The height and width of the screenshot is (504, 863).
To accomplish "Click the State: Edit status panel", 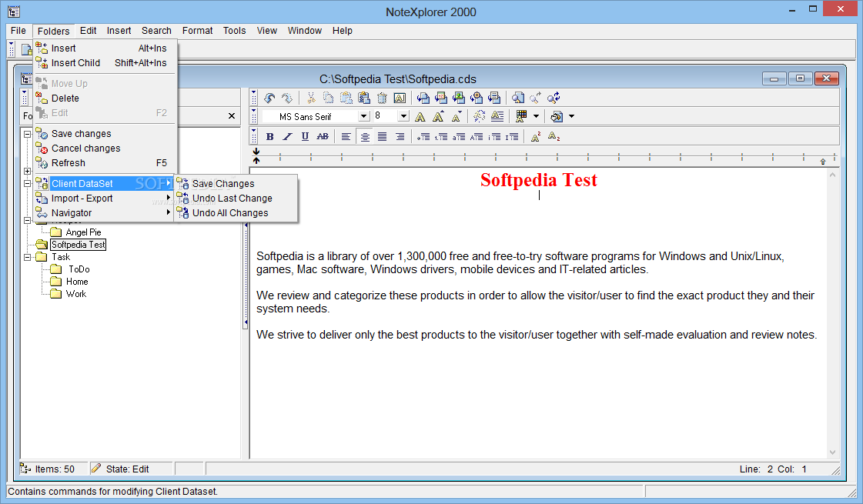I will point(132,469).
